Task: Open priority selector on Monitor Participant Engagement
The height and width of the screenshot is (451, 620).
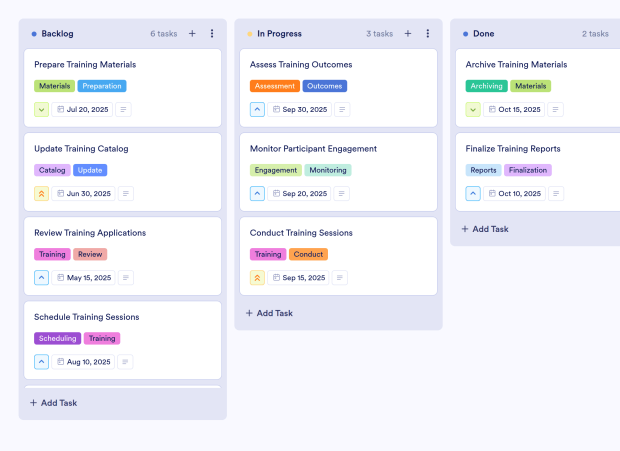Action: [x=257, y=193]
